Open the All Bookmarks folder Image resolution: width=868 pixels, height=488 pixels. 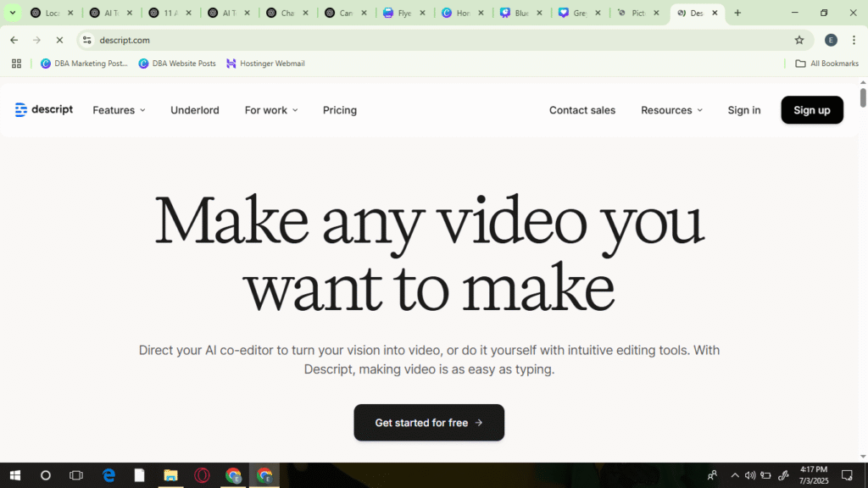point(827,64)
